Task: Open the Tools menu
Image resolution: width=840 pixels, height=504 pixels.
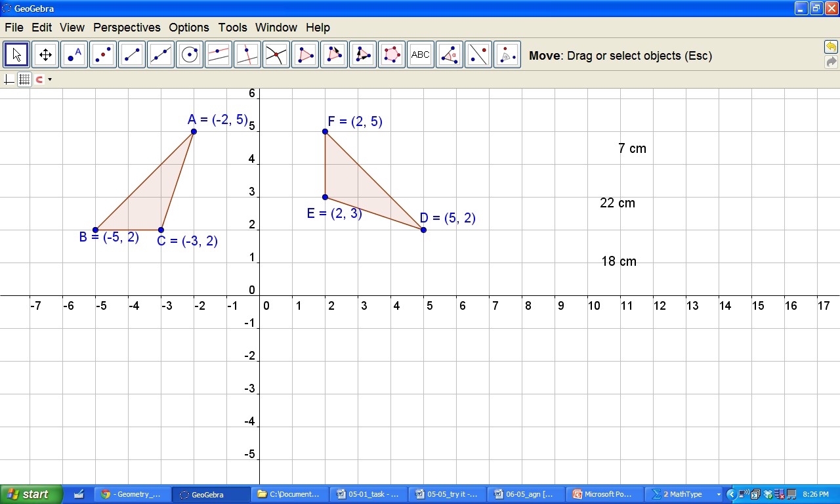Action: [233, 28]
